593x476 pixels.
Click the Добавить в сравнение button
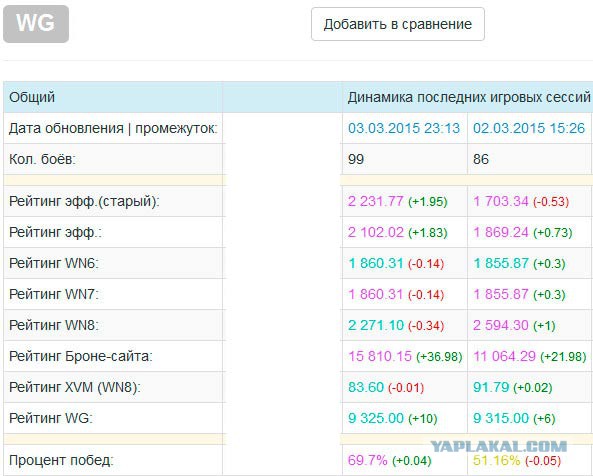398,24
